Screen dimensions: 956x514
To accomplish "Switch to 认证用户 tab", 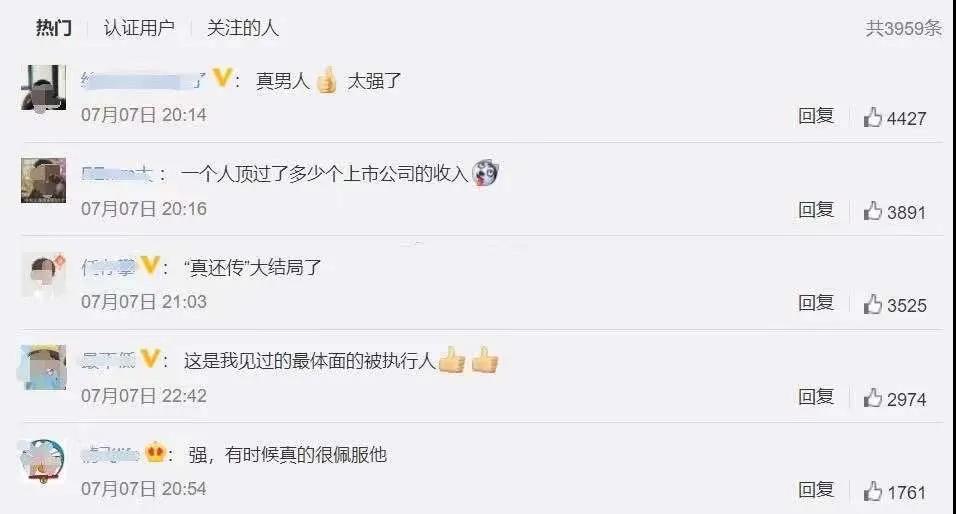I will (139, 28).
